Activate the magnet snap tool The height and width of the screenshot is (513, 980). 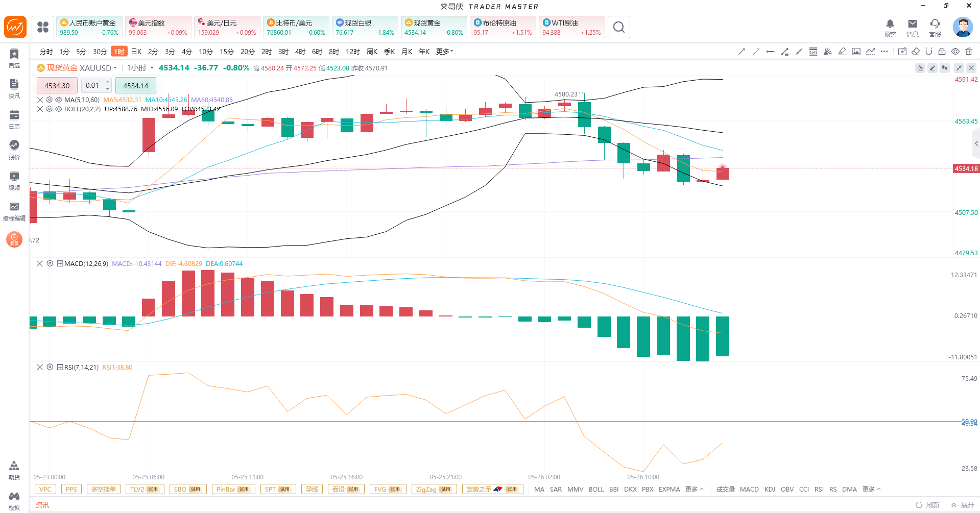[929, 52]
